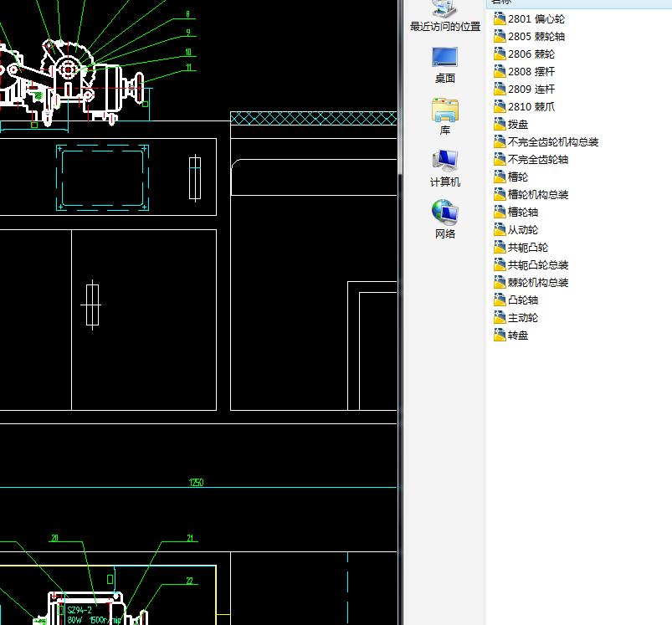Select the file name 2805 棘轮轴
Screen dimensions: 672x625
[536, 37]
